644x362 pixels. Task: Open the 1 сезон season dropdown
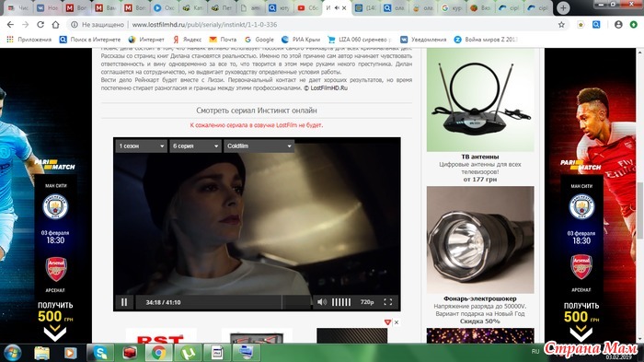coord(142,146)
